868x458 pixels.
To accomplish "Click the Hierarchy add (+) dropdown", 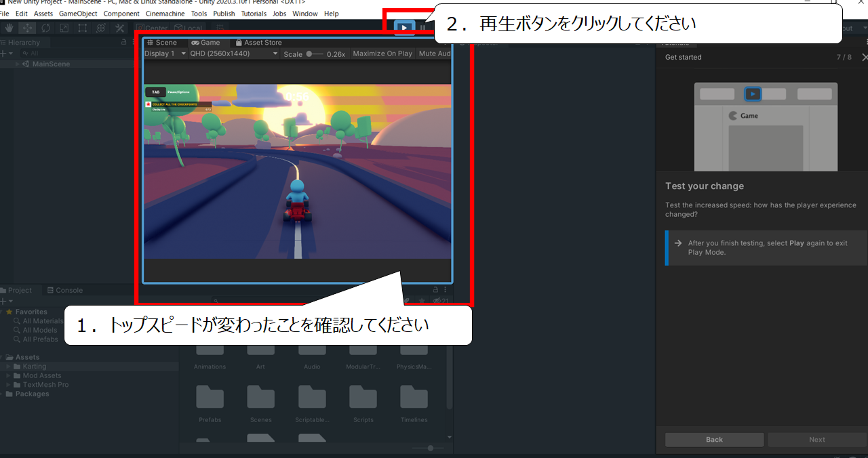I will click(6, 53).
